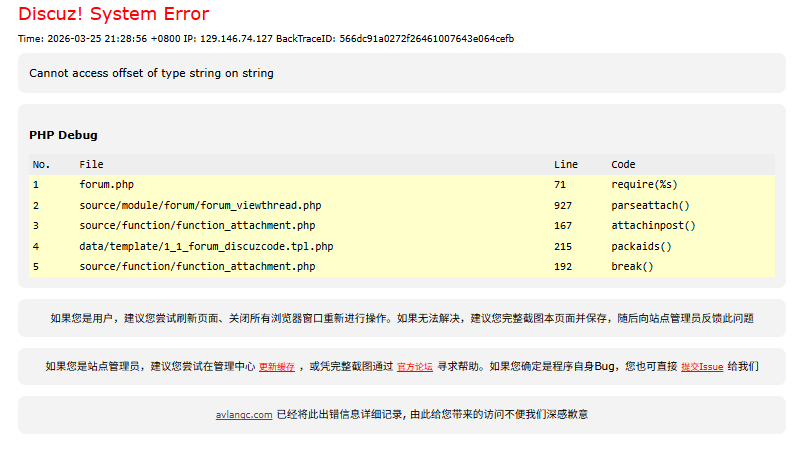Open the 提交Issue link
The width and height of the screenshot is (812, 465).
point(702,367)
